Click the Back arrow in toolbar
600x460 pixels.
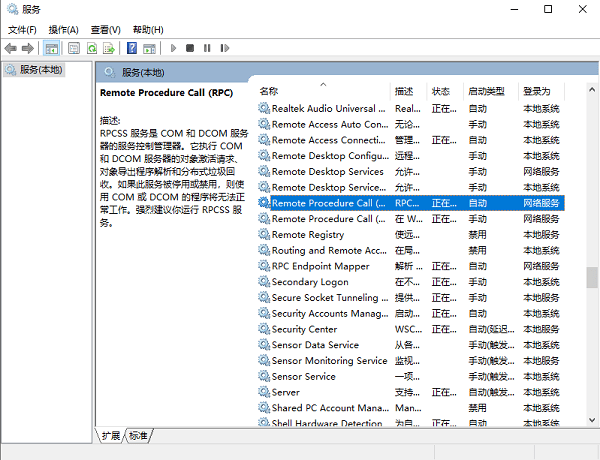point(11,48)
